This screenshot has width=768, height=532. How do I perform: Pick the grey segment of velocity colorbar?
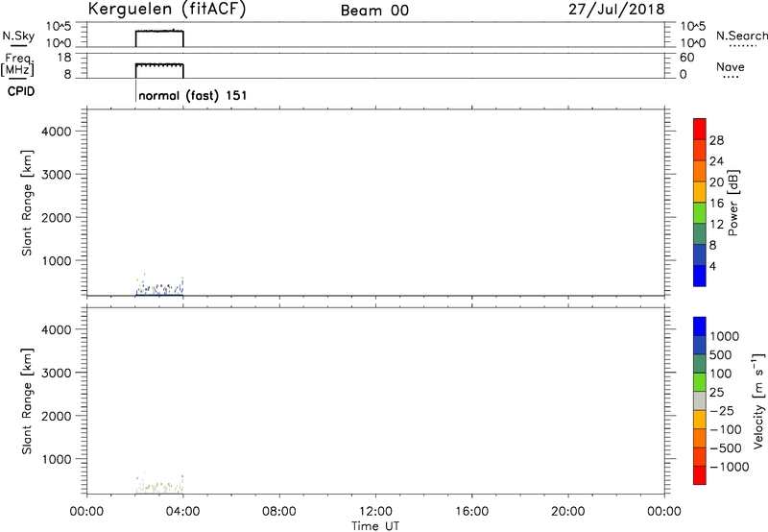point(700,401)
